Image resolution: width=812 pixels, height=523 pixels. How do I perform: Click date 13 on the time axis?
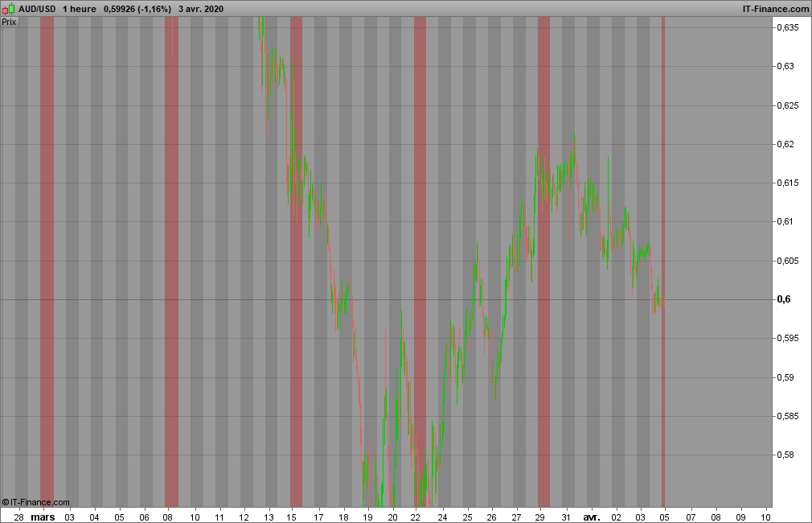pos(269,517)
